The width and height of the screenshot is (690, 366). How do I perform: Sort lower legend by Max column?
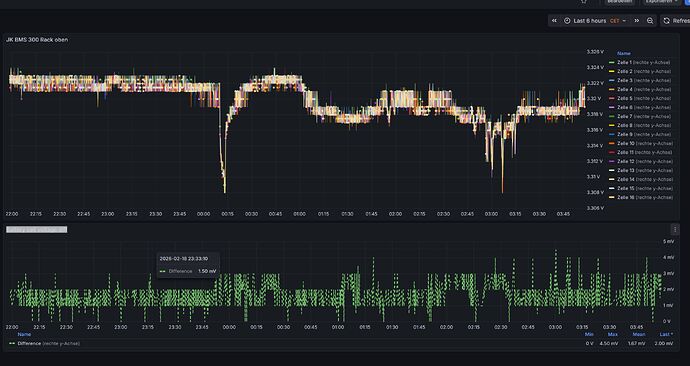click(x=613, y=334)
